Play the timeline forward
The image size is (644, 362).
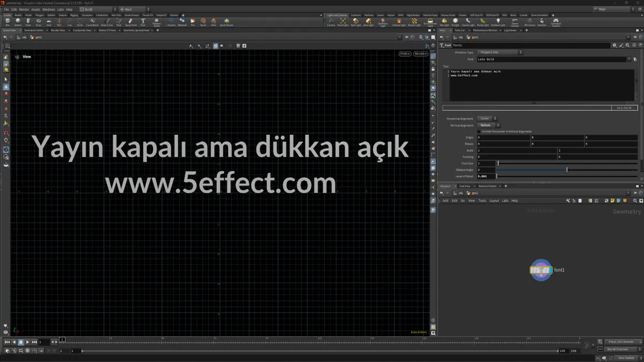click(27, 342)
